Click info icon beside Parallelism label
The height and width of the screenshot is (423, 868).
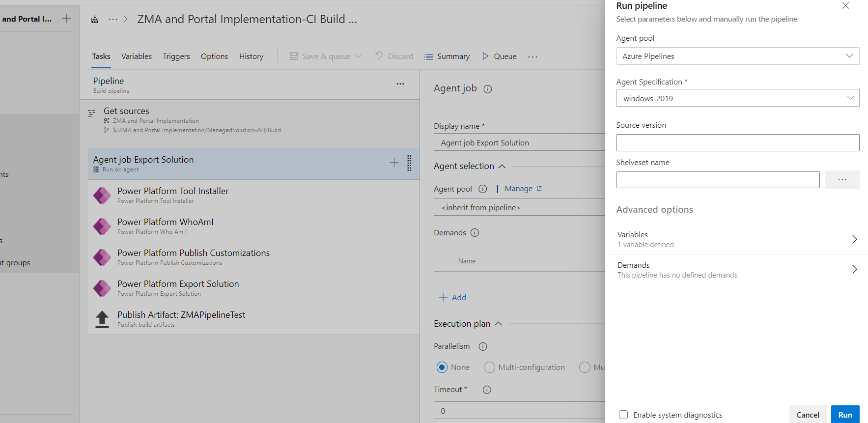[x=483, y=347]
